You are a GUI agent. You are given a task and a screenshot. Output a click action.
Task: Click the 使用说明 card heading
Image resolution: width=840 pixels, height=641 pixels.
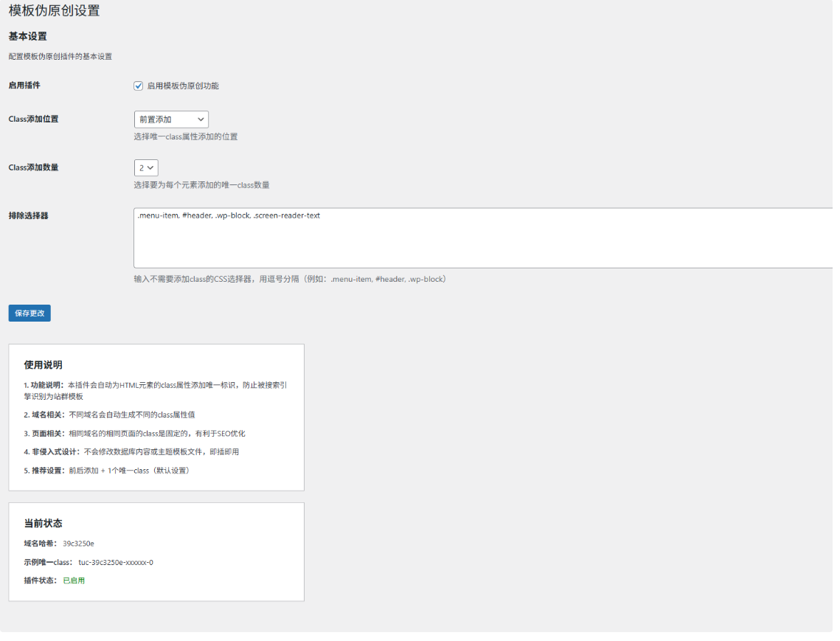[x=43, y=364]
